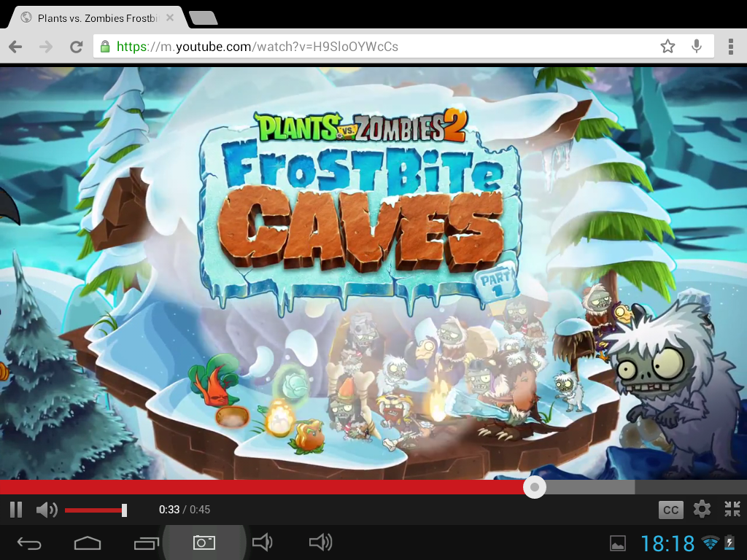The height and width of the screenshot is (560, 747).
Task: Toggle closed captions with CC button
Action: coord(670,510)
